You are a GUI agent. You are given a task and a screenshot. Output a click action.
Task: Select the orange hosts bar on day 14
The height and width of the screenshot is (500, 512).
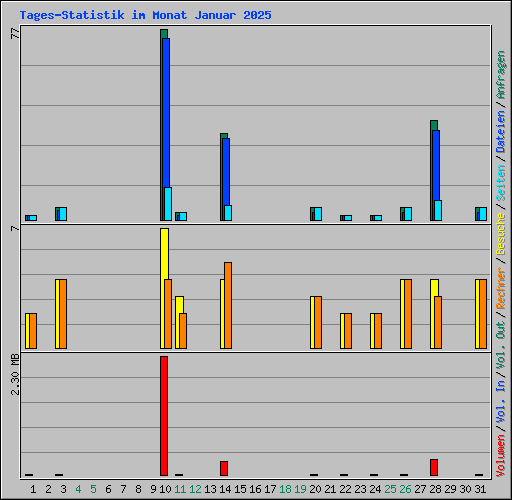coord(228,306)
